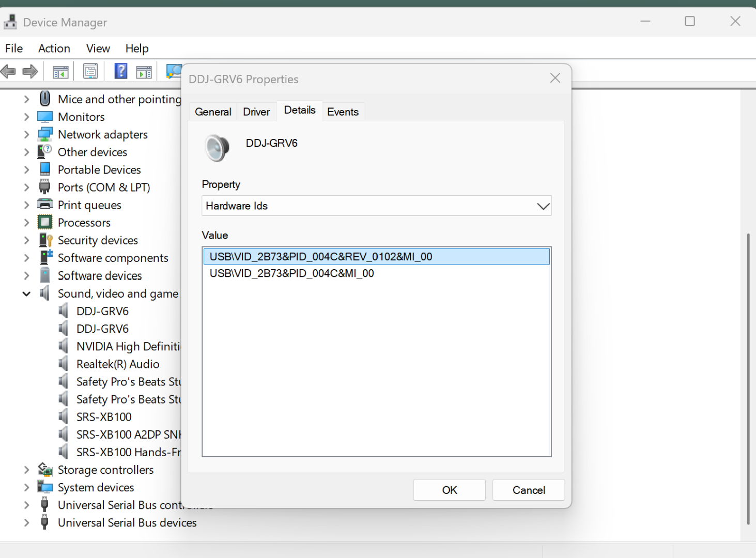
Task: Collapse the Sound, video and game controllers node
Action: click(26, 294)
